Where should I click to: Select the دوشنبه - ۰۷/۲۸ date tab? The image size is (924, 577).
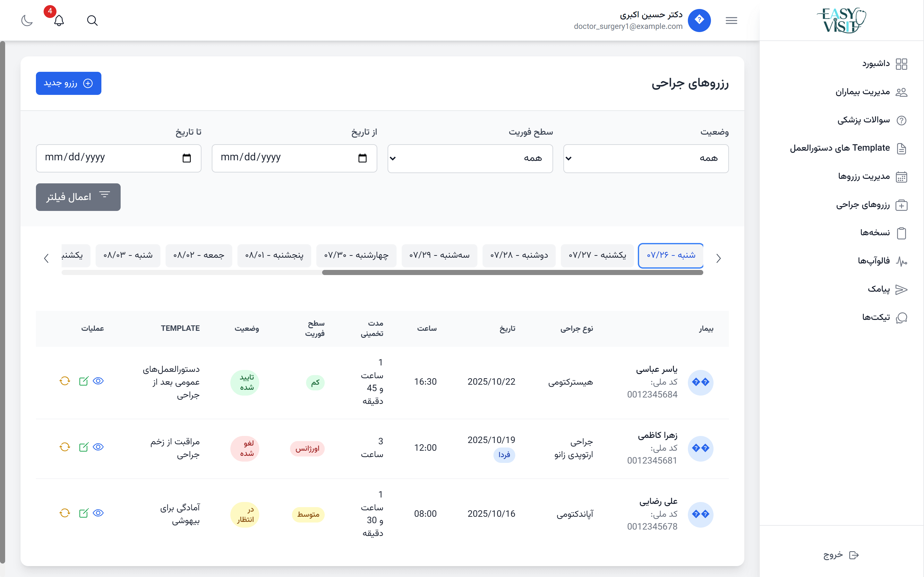coord(519,255)
